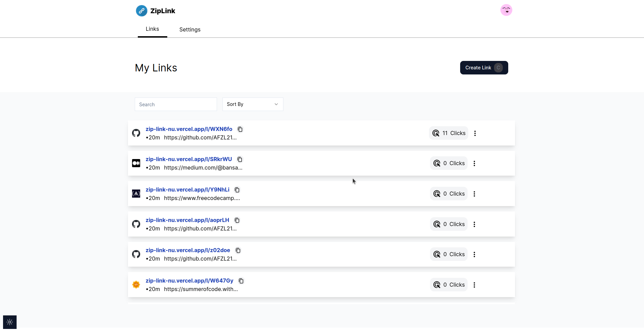Open zip-link-nu.vercel.app/l/WXN6fo link

click(189, 129)
